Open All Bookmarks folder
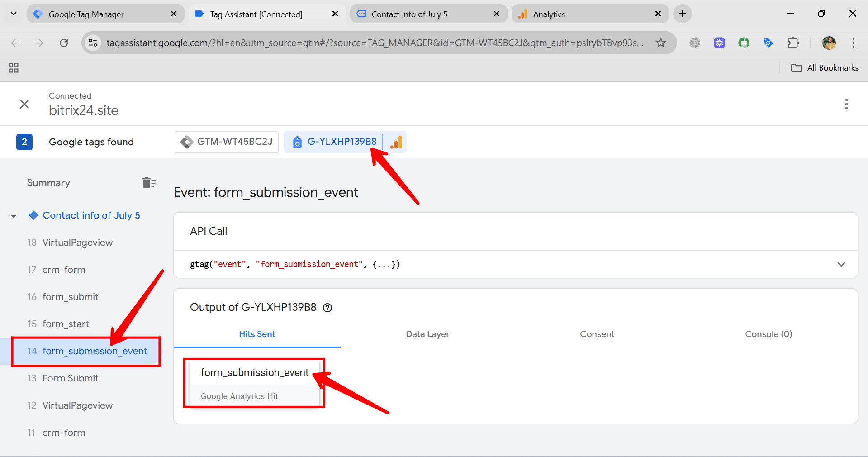The width and height of the screenshot is (868, 457). click(x=825, y=68)
